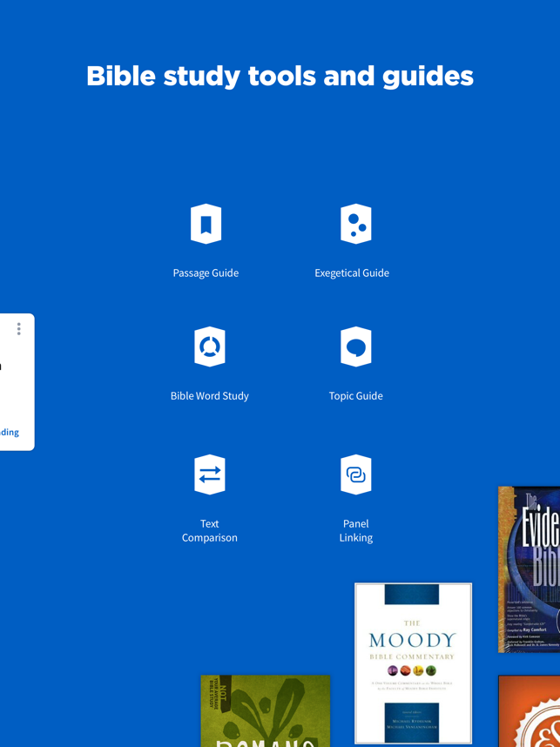Click the Passage Guide label
The width and height of the screenshot is (560, 747).
pyautogui.click(x=206, y=273)
